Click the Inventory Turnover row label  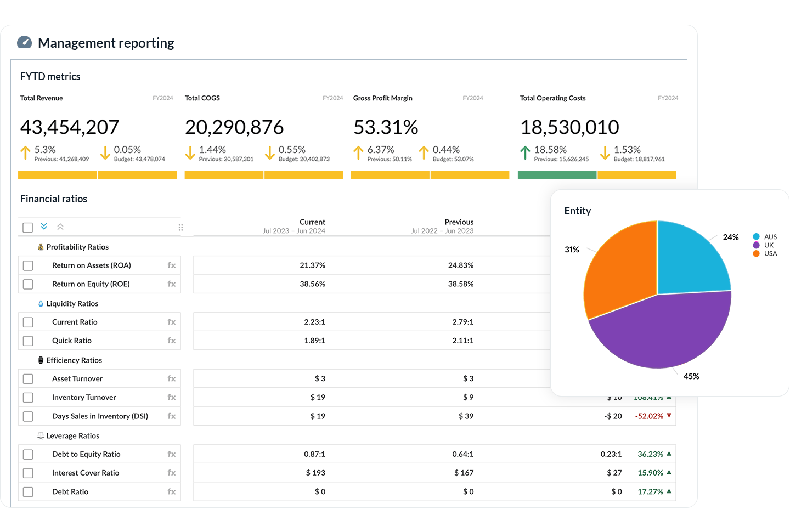[x=83, y=397]
